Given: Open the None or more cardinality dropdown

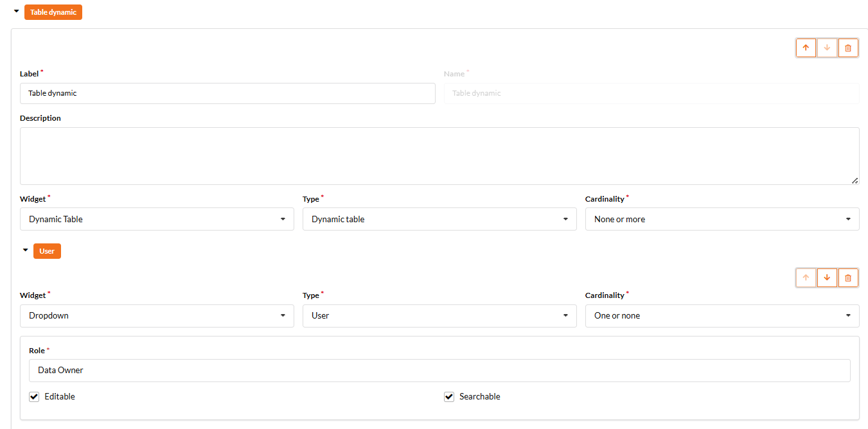Looking at the screenshot, I should click(722, 219).
